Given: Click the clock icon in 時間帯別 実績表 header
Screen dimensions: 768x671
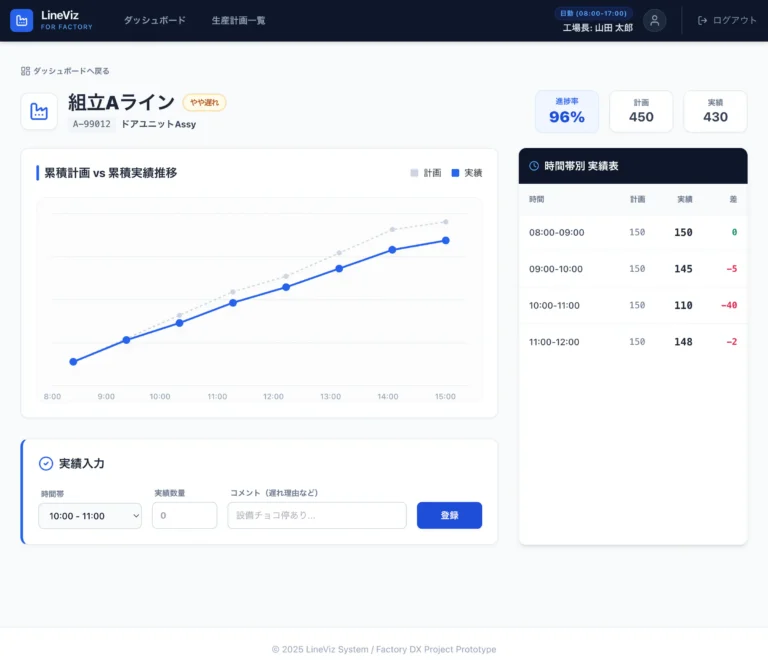Looking at the screenshot, I should [534, 166].
